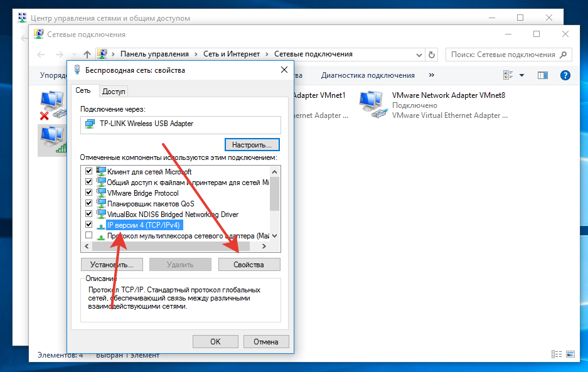Select VirtualBox NDIS6 Bridged Networking Driver row

point(173,215)
